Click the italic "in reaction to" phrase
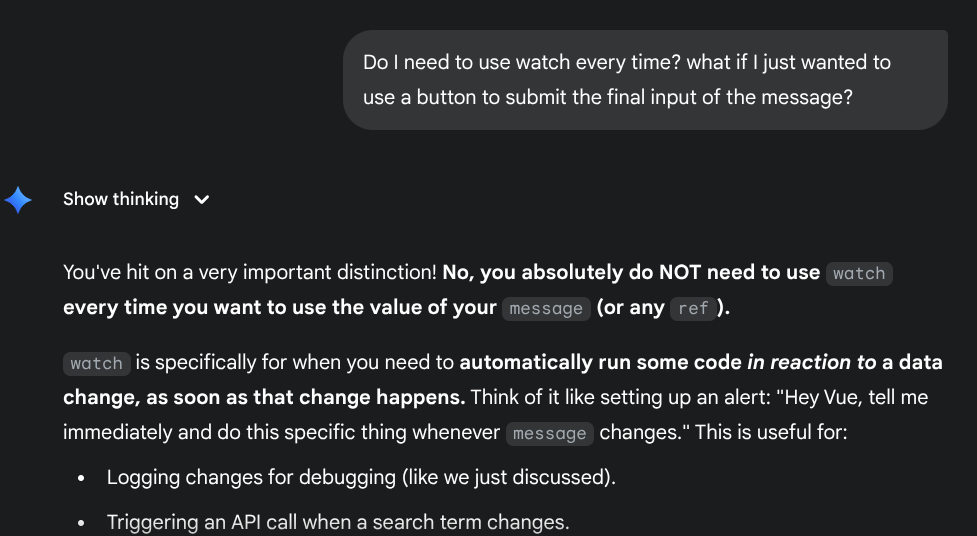The image size is (977, 536). pyautogui.click(x=809, y=362)
